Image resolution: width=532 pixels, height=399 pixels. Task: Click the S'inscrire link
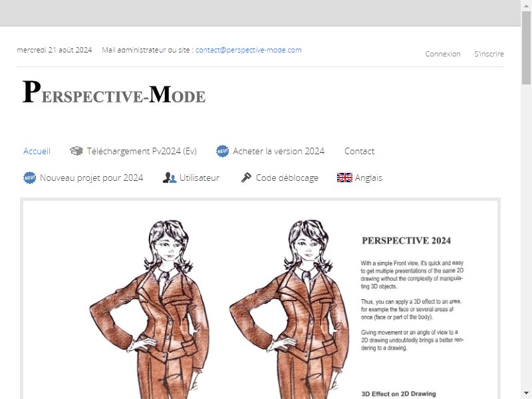click(489, 54)
